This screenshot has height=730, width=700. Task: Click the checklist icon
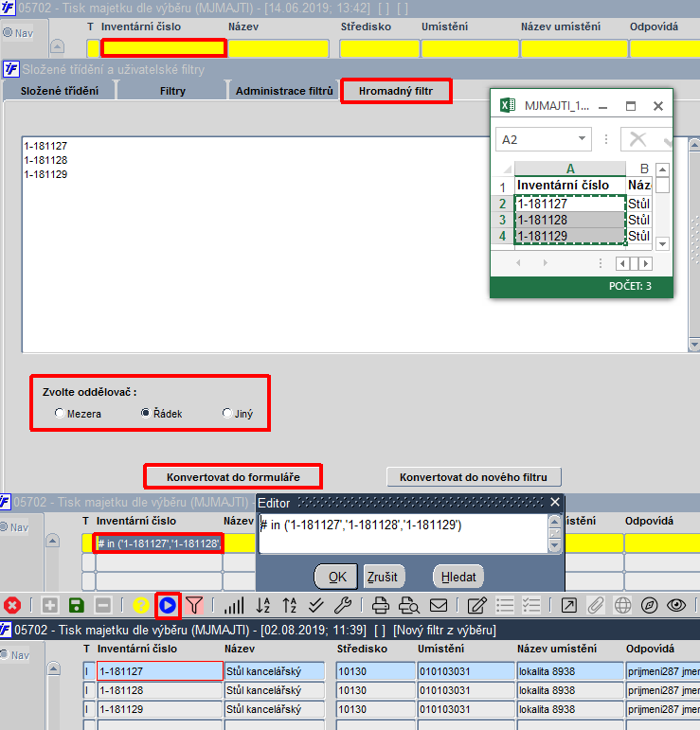tap(531, 605)
